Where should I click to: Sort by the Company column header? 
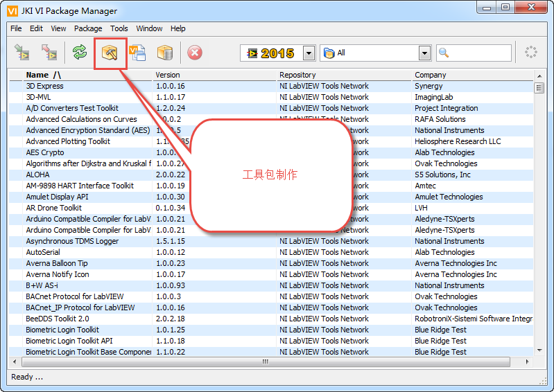pyautogui.click(x=473, y=75)
